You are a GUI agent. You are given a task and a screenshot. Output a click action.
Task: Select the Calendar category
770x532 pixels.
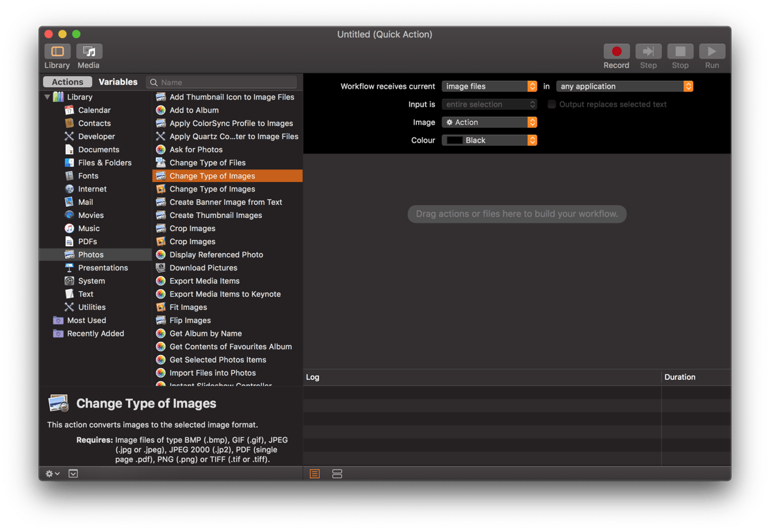94,111
